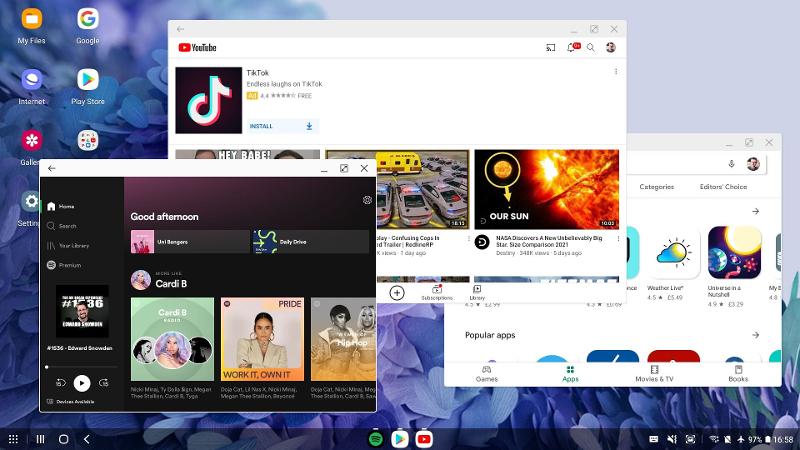
Task: Click the taskbar home button
Action: [63, 439]
